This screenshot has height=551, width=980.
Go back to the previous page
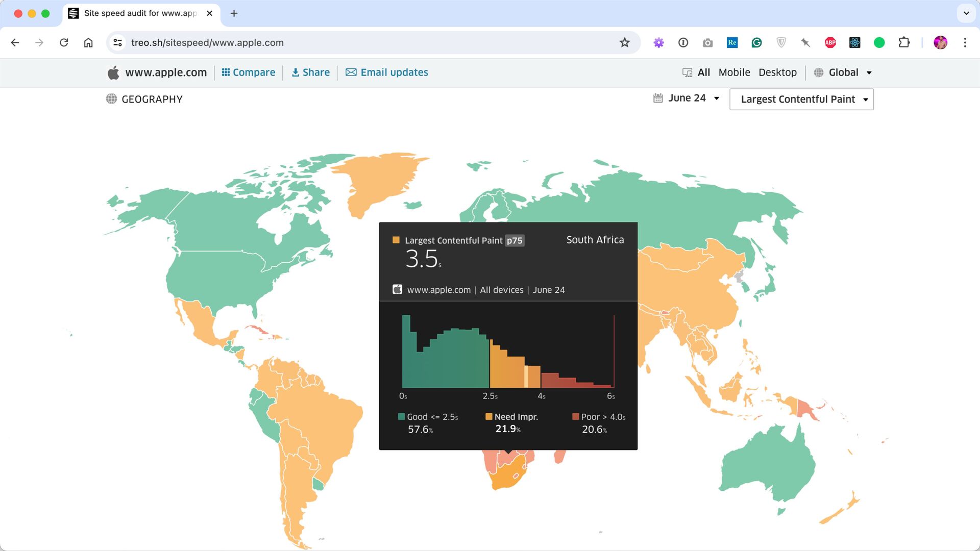point(15,43)
